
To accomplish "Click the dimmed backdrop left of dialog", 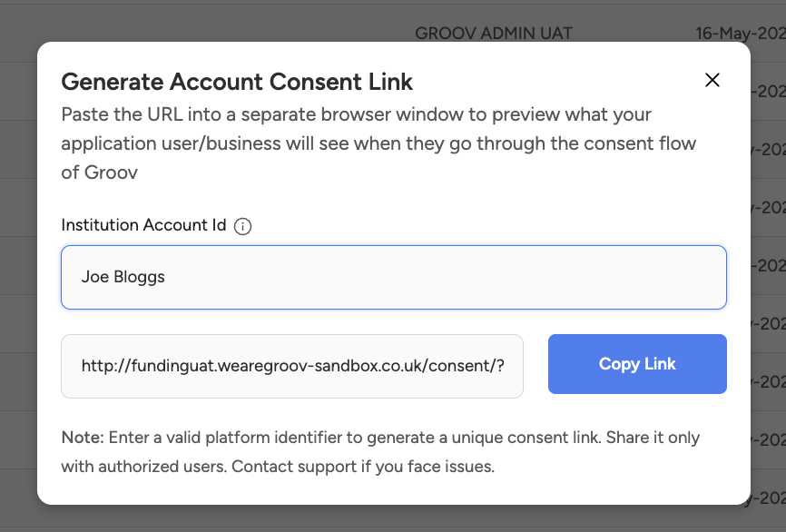I will pyautogui.click(x=18, y=272).
